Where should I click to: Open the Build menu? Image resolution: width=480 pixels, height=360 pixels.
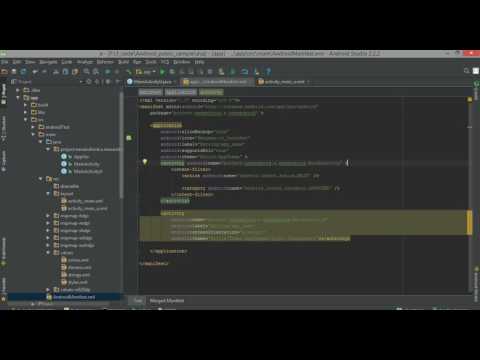[123, 62]
